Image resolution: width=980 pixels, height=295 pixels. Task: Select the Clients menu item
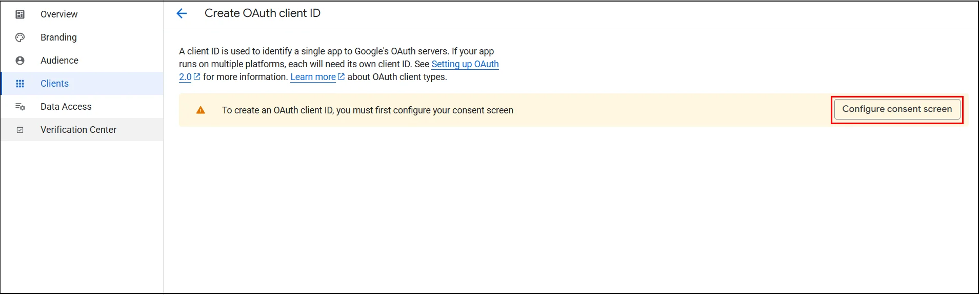point(82,84)
